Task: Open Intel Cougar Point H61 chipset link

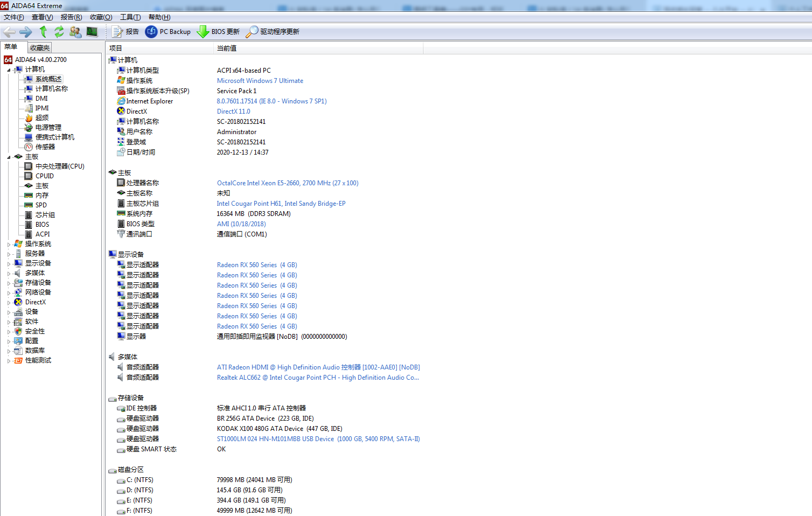Action: (x=281, y=204)
